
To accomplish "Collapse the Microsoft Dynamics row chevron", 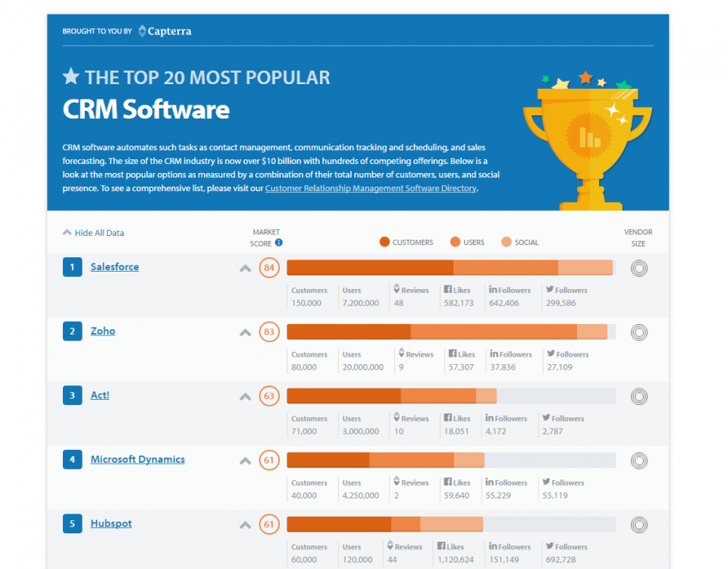I will coord(245,461).
